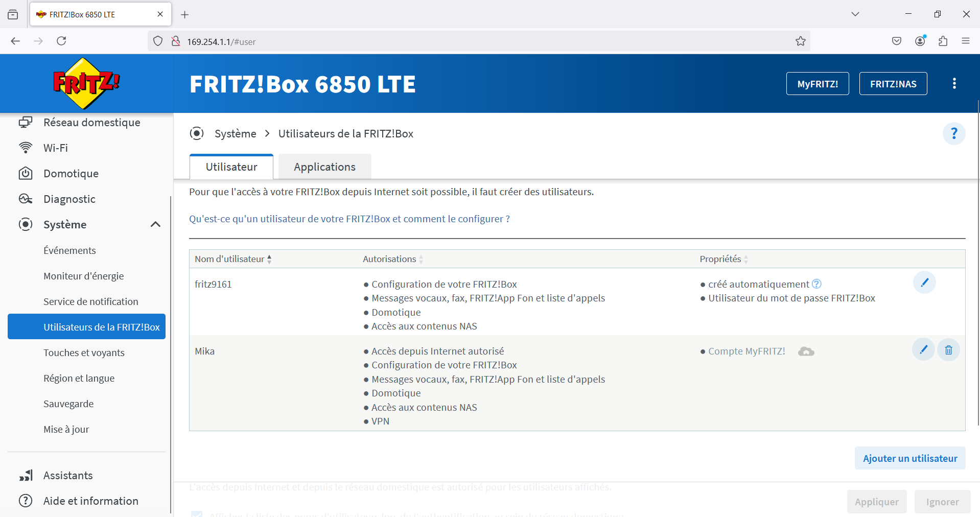Click the Système sidebar icon

(26, 224)
